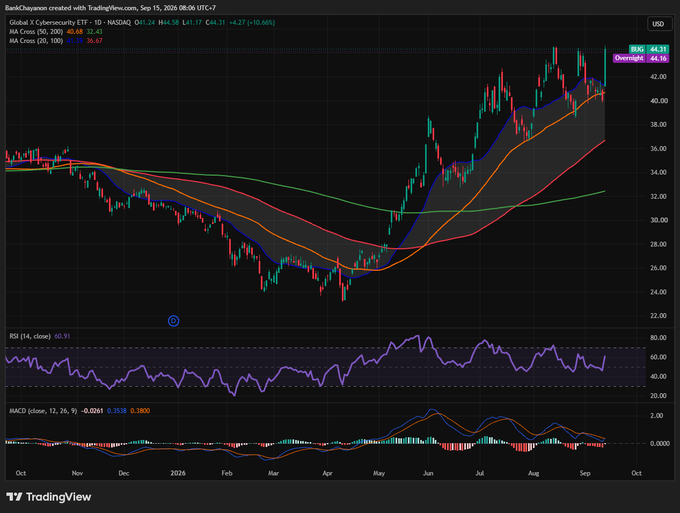
Task: Click the 0.0000 MACD scale label
Action: click(x=660, y=444)
